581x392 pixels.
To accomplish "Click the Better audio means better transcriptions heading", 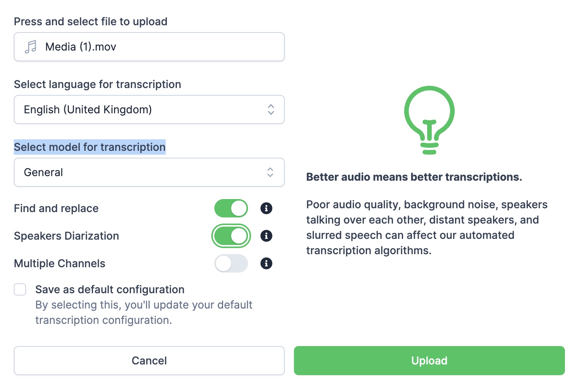I will 414,177.
